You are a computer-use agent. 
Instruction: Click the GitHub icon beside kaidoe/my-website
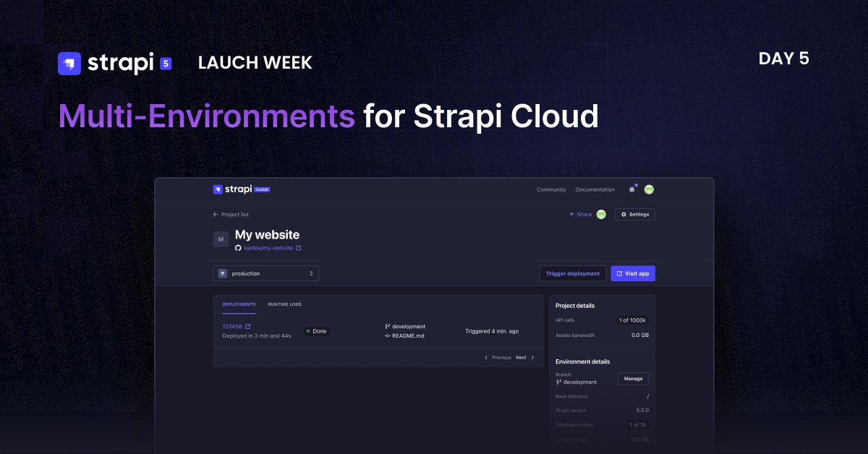[238, 248]
